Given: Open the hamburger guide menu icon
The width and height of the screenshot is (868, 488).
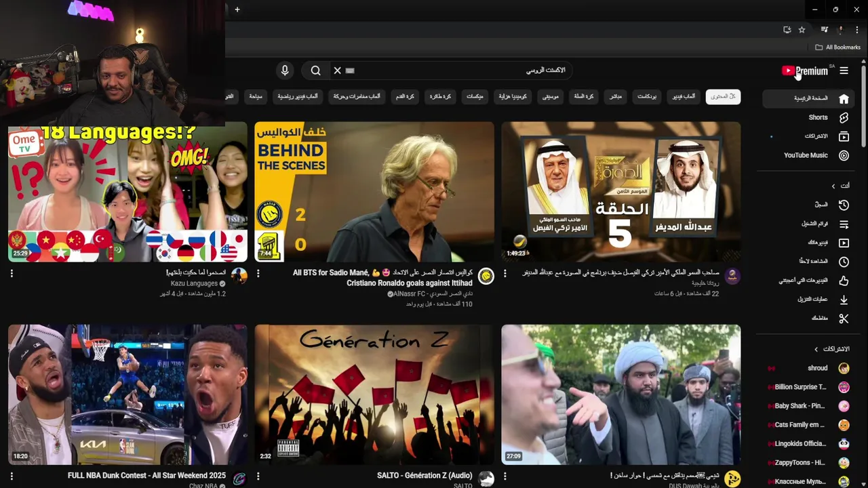Looking at the screenshot, I should coord(844,70).
